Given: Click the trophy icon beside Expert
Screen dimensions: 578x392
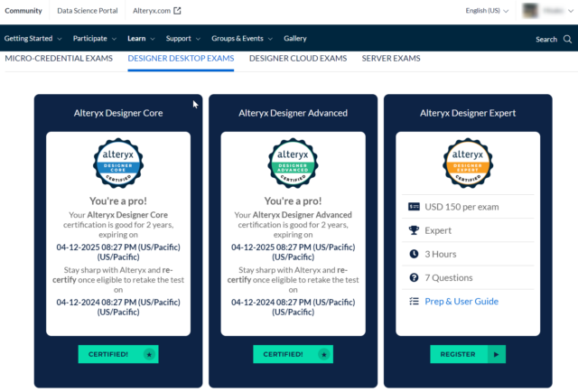Looking at the screenshot, I should click(414, 230).
